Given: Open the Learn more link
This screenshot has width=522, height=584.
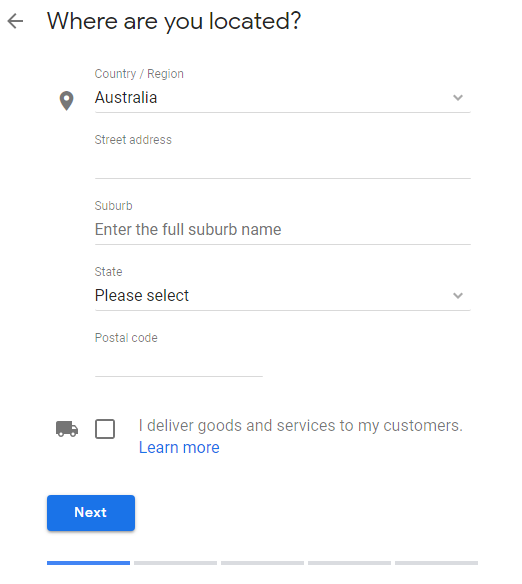Looking at the screenshot, I should pos(179,447).
